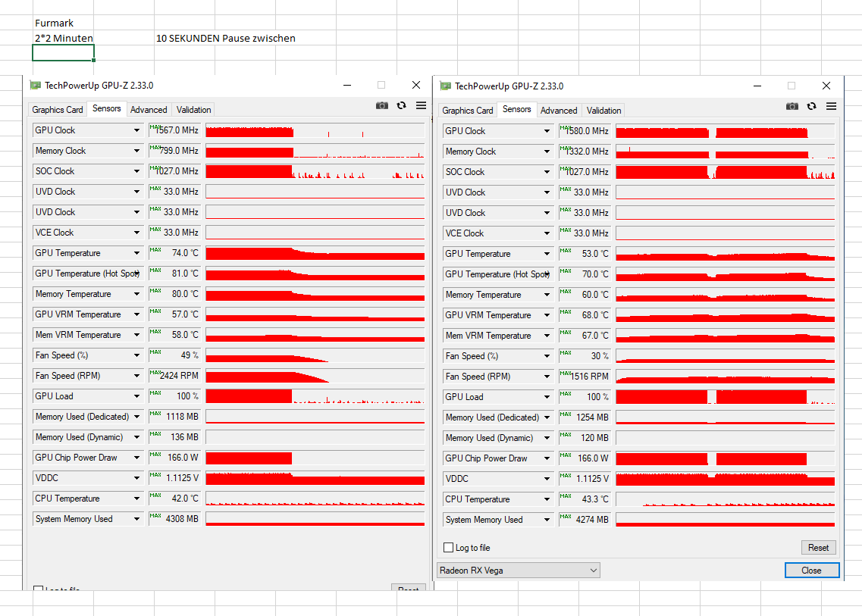Click screenshot camera icon in left GPU-Z window
862x616 pixels.
(382, 105)
